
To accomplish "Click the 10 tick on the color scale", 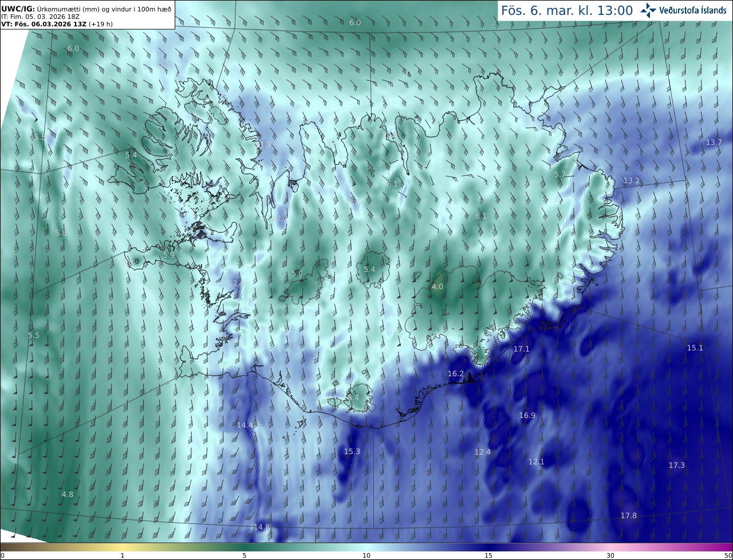I will coord(366,555).
